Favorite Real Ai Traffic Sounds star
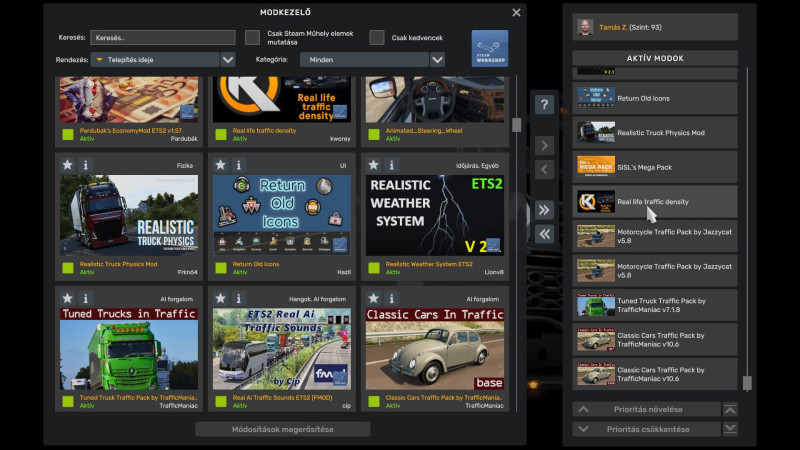Screen dimensions: 800x450 220,298
